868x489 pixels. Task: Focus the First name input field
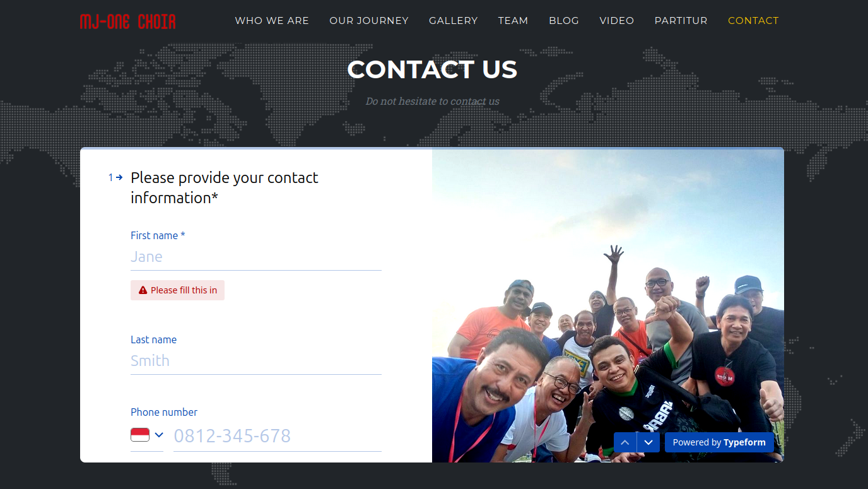coord(256,257)
